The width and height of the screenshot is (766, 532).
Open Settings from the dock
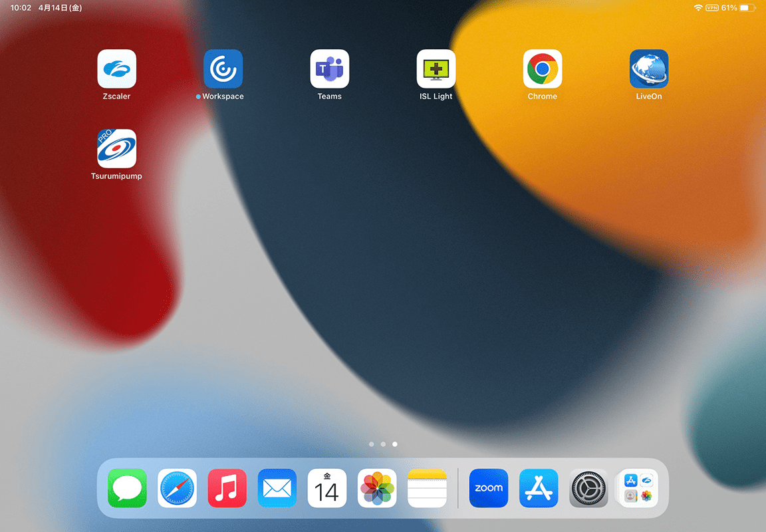tap(588, 488)
